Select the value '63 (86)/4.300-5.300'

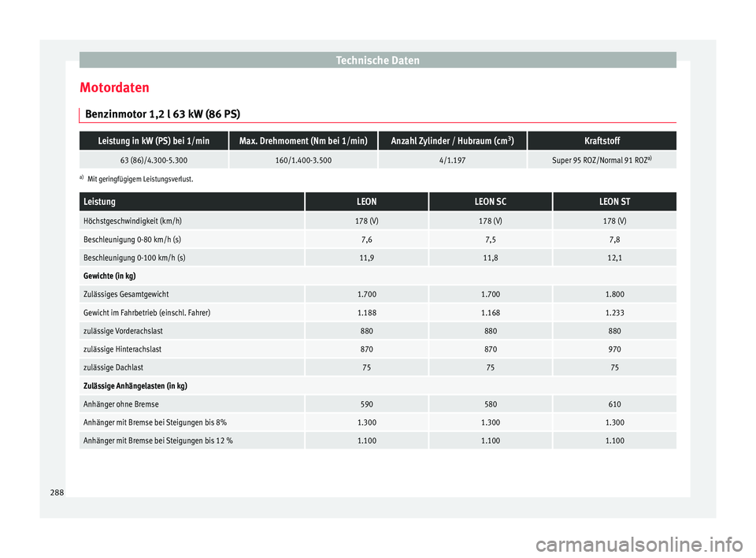[x=154, y=160]
